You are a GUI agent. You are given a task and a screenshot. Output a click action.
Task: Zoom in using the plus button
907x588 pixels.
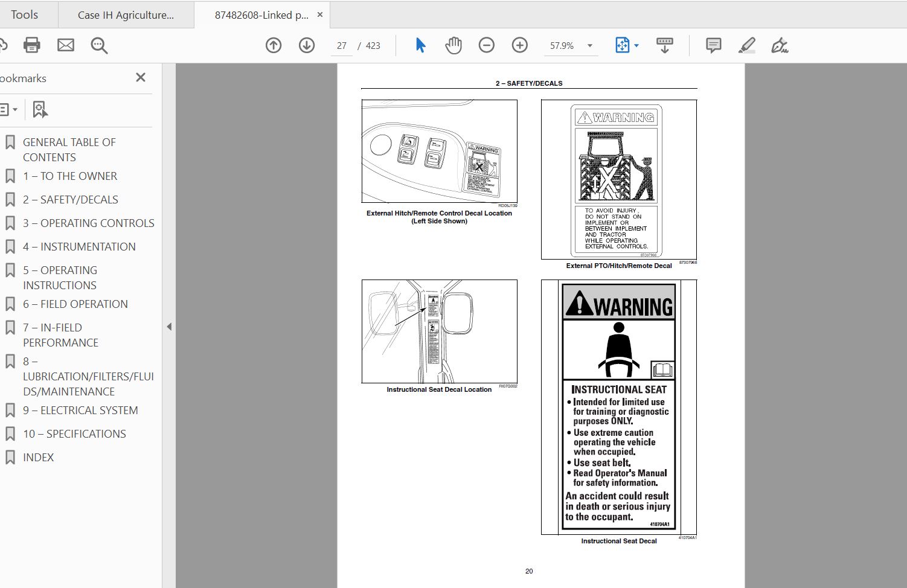click(x=519, y=45)
